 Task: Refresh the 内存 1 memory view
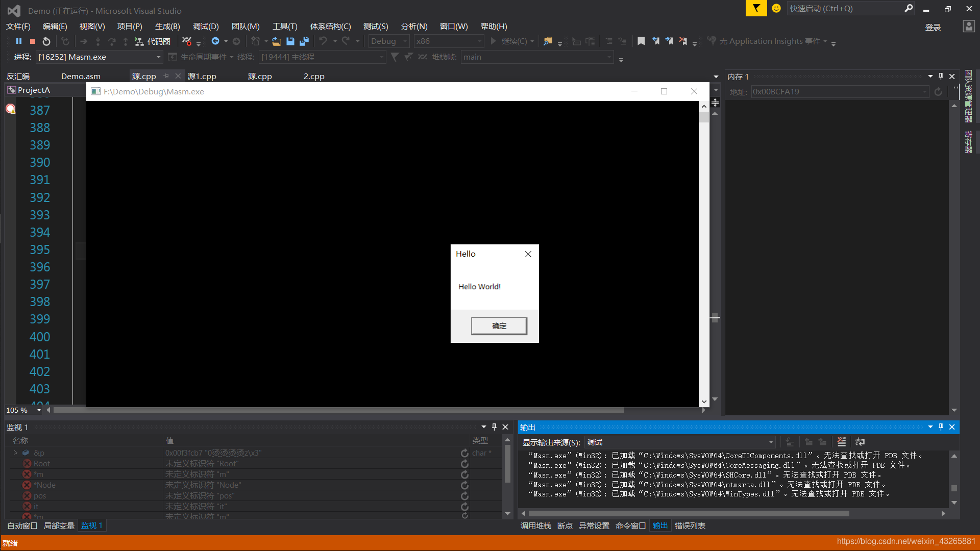(x=938, y=92)
